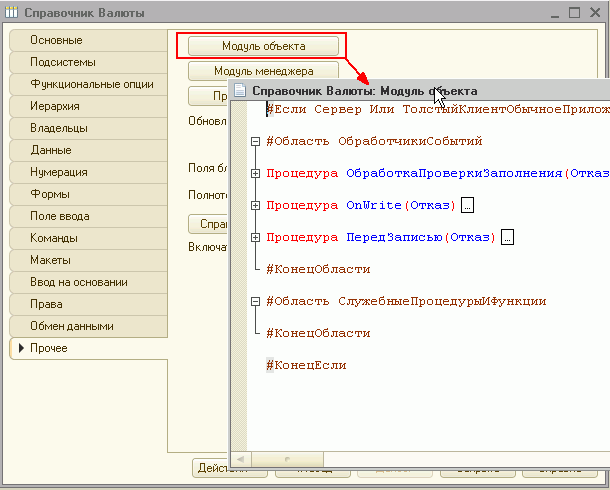This screenshot has width=610, height=490.
Task: Expand ОбработкаПроверкиЗаполнения procedure
Action: pyautogui.click(x=255, y=173)
